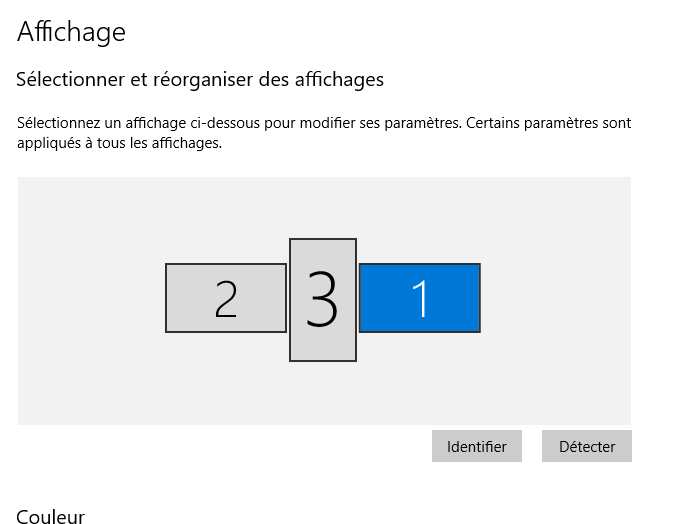Click the digit 2 inside the left monitor
The width and height of the screenshot is (678, 524).
(226, 299)
